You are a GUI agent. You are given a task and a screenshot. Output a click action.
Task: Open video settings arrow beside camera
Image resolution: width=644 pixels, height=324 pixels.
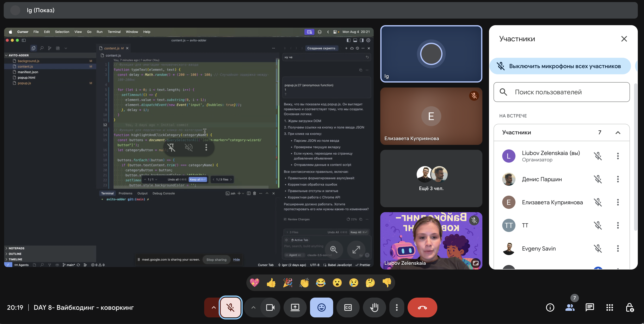(x=253, y=307)
